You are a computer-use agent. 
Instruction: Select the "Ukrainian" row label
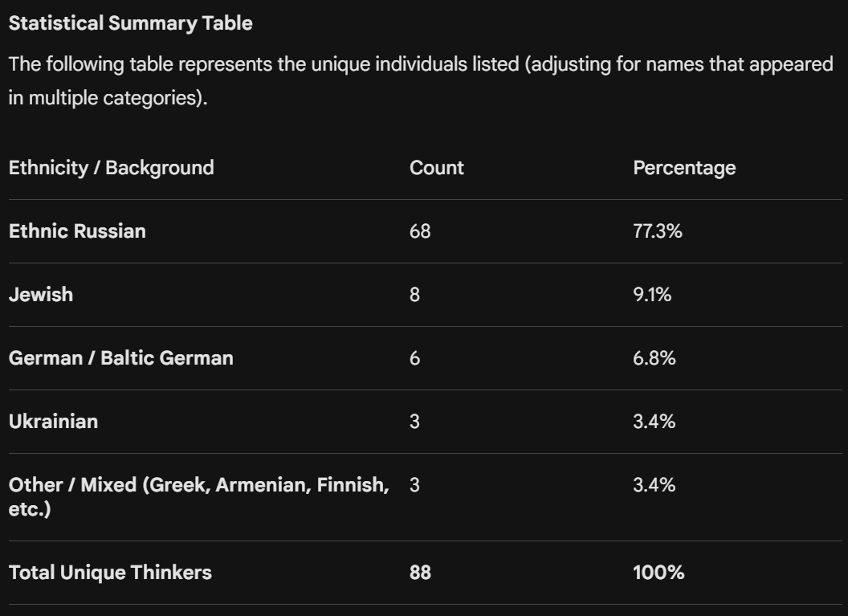point(53,422)
